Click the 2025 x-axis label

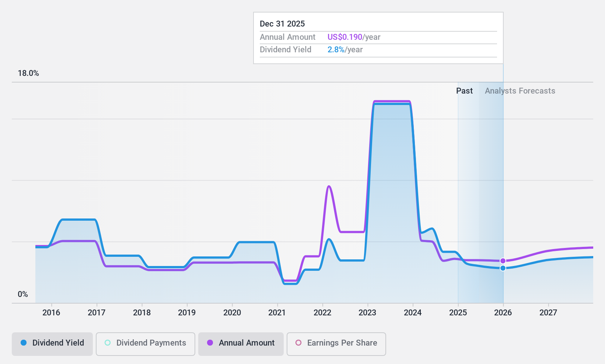click(458, 313)
